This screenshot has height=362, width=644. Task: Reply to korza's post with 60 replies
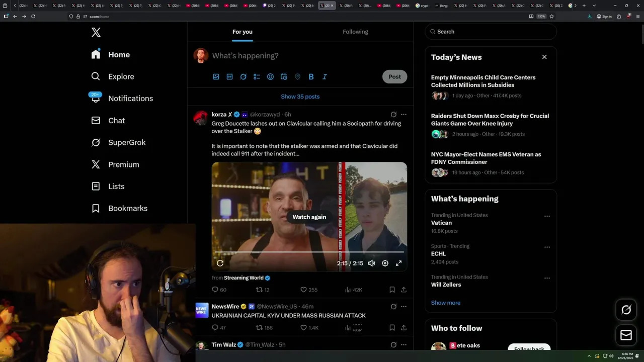pyautogui.click(x=219, y=290)
